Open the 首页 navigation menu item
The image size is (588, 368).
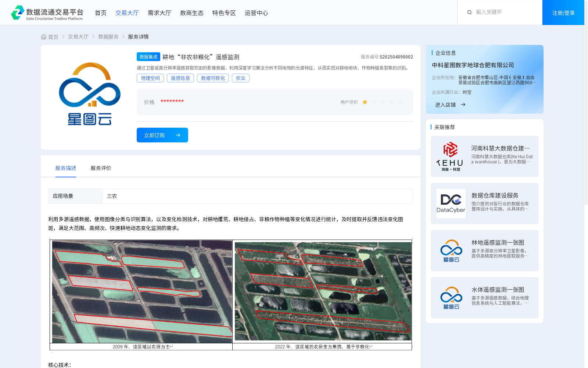[x=101, y=13]
